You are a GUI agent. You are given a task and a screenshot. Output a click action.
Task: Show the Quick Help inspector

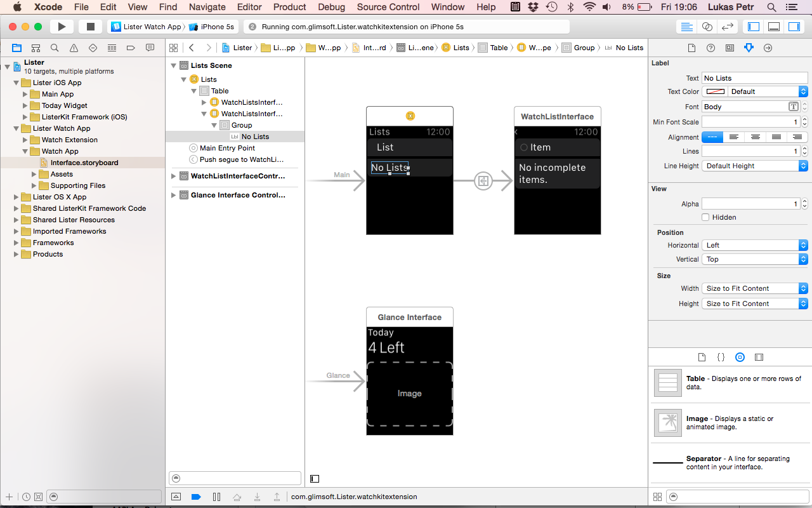coord(710,48)
